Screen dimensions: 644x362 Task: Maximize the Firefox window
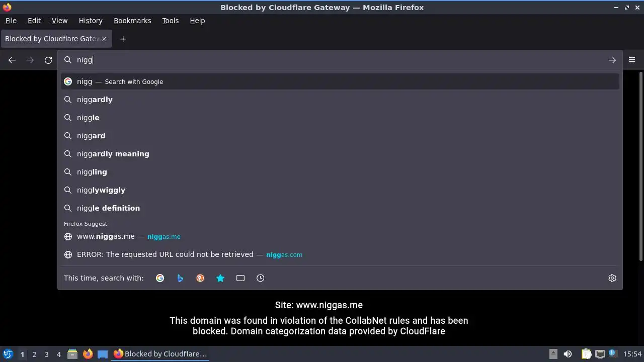627,8
